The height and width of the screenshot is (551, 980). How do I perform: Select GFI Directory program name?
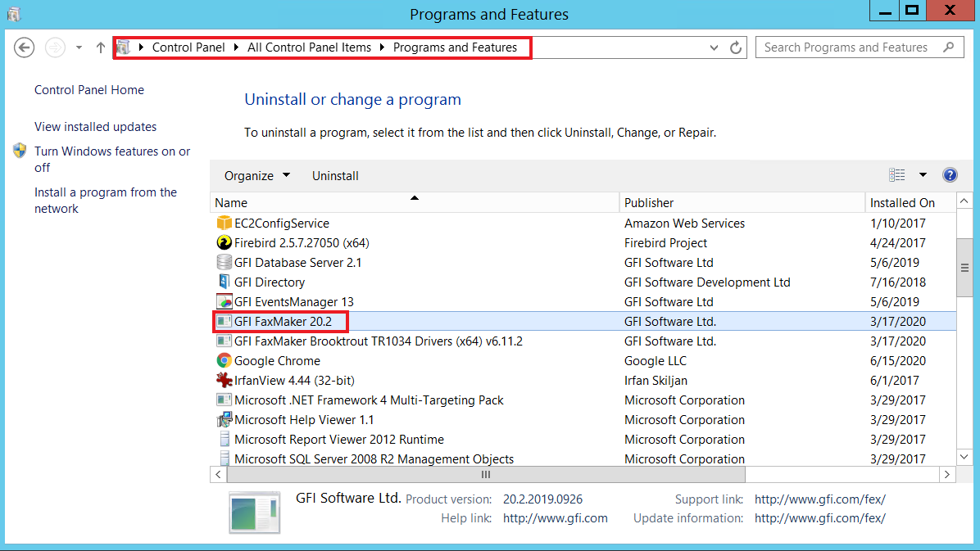[270, 282]
